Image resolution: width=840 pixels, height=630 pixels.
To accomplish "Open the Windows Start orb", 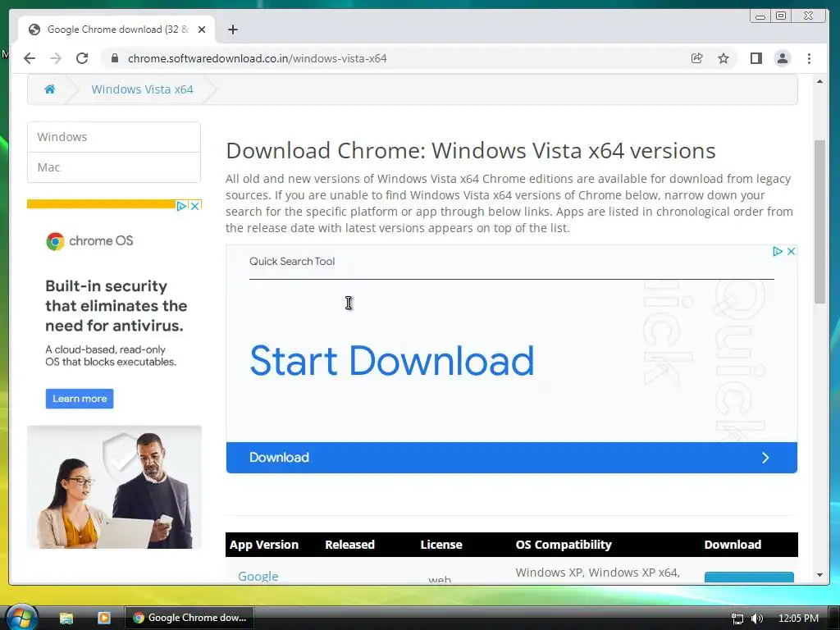I will point(21,617).
